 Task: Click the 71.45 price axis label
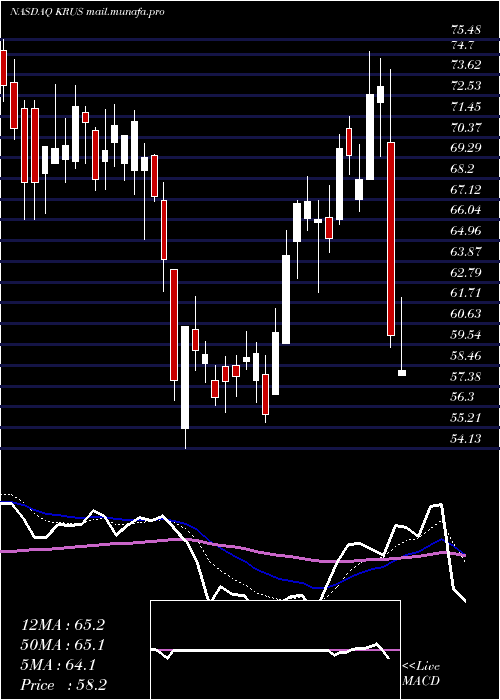click(466, 107)
